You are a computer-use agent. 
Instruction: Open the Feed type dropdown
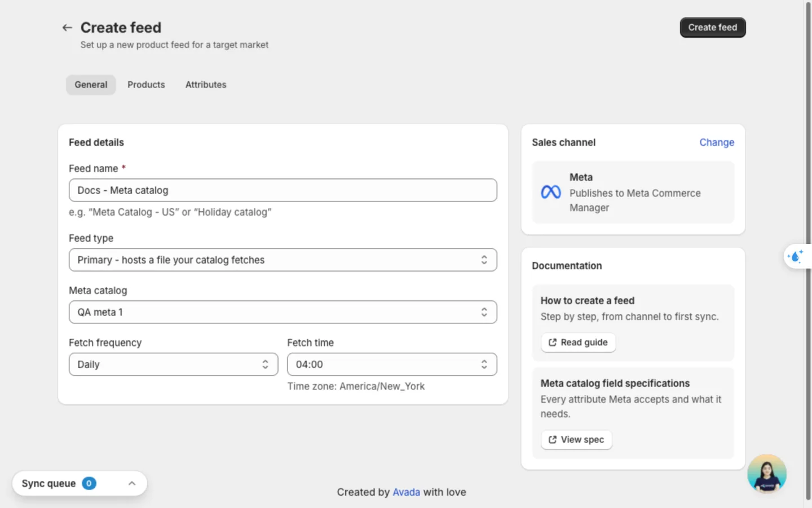click(x=283, y=260)
